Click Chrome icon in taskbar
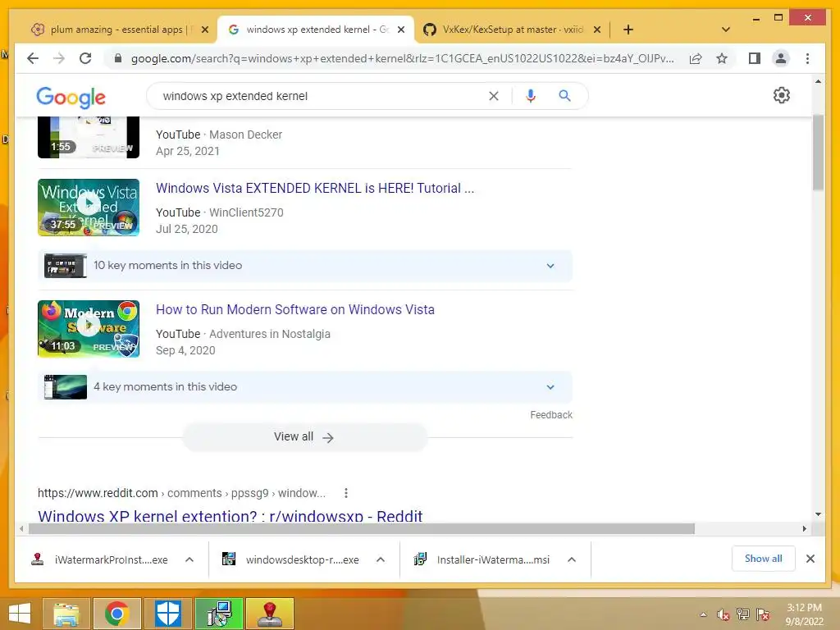The image size is (840, 630). click(x=116, y=614)
